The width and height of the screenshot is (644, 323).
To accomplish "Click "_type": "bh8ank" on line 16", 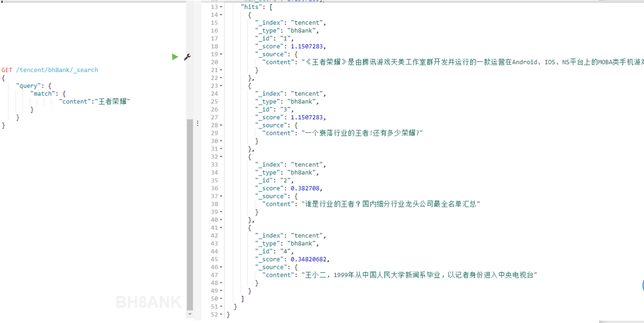I will (x=286, y=30).
